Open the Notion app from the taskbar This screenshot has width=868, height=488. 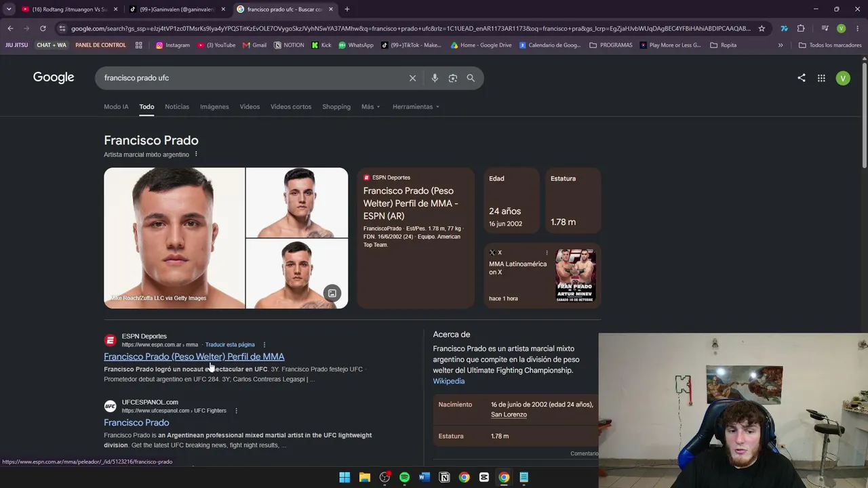pos(444,477)
